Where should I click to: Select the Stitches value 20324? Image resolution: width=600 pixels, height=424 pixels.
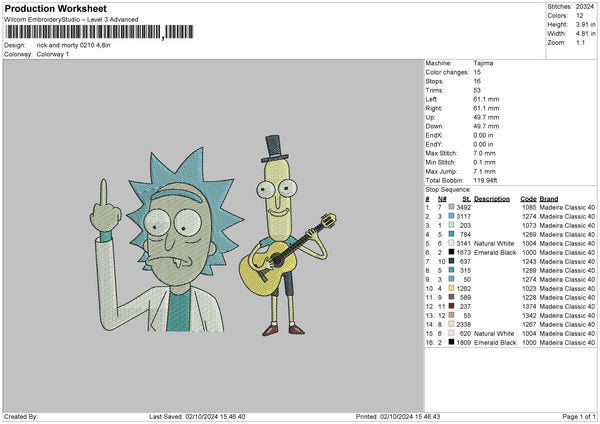tap(585, 7)
